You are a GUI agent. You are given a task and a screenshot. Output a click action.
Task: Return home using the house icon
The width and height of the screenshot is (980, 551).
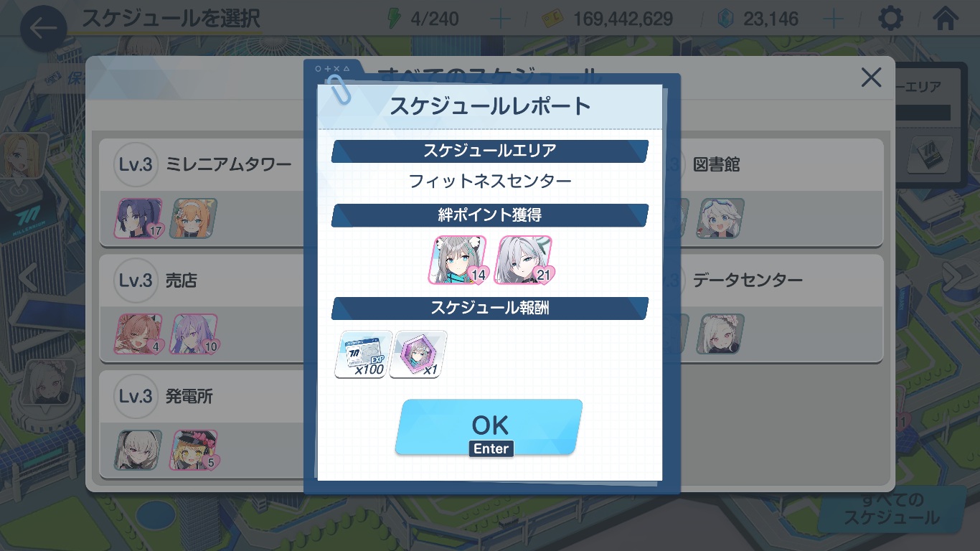[946, 19]
